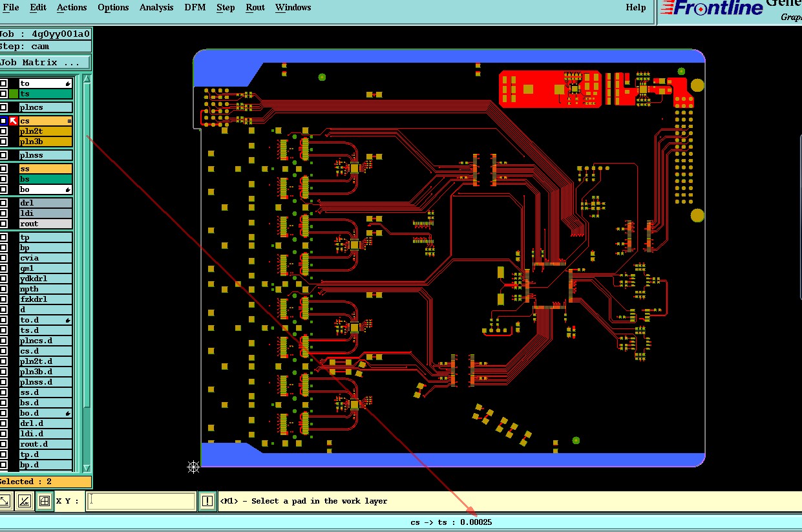Click the hand icon on the to layer row
This screenshot has width=802, height=532.
tap(68, 84)
